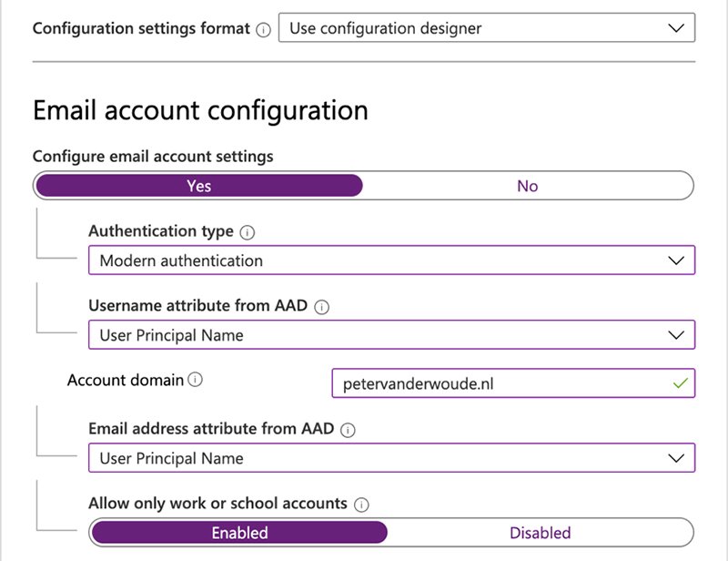Viewport: 728px width, 561px height.
Task: Click info icon next to Configuration settings format
Action: click(x=265, y=28)
